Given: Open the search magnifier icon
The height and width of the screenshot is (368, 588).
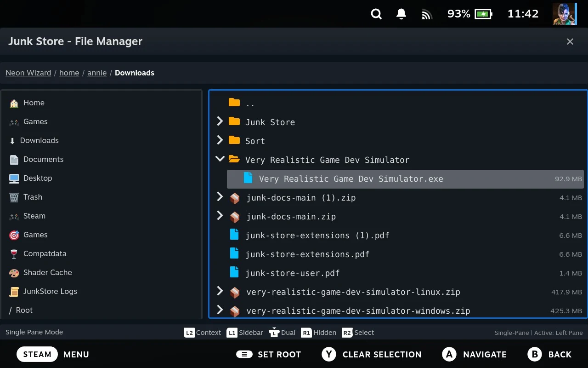Looking at the screenshot, I should (x=376, y=14).
